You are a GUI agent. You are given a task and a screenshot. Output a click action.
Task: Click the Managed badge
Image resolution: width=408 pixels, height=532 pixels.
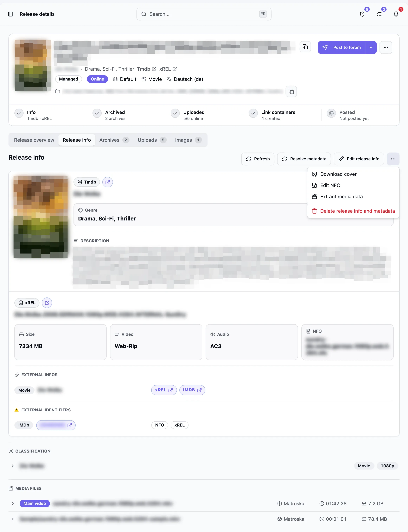point(68,79)
